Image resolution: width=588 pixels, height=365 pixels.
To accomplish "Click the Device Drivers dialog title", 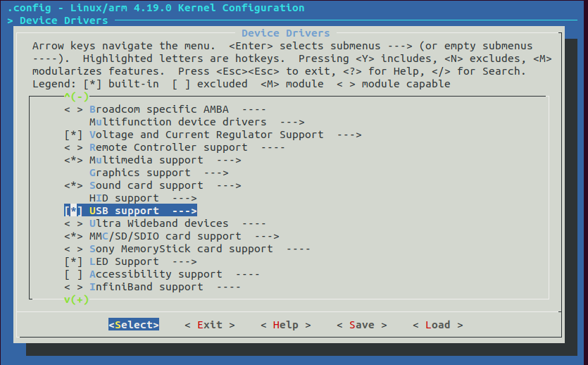I will 286,33.
